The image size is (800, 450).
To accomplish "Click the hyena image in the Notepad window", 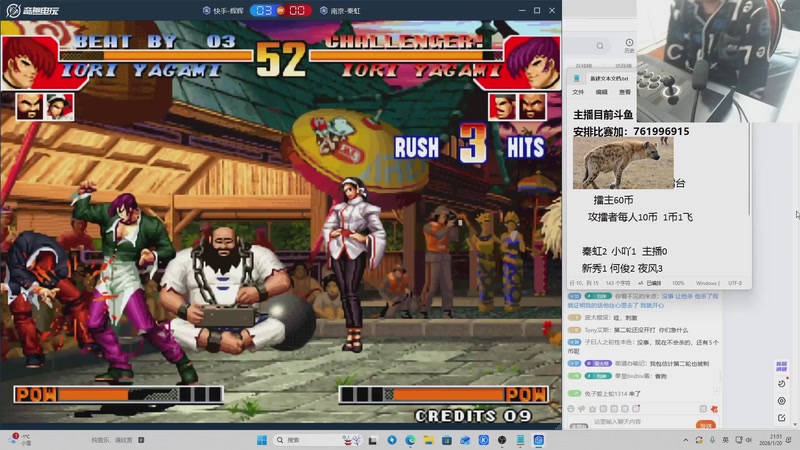I will coord(623,163).
